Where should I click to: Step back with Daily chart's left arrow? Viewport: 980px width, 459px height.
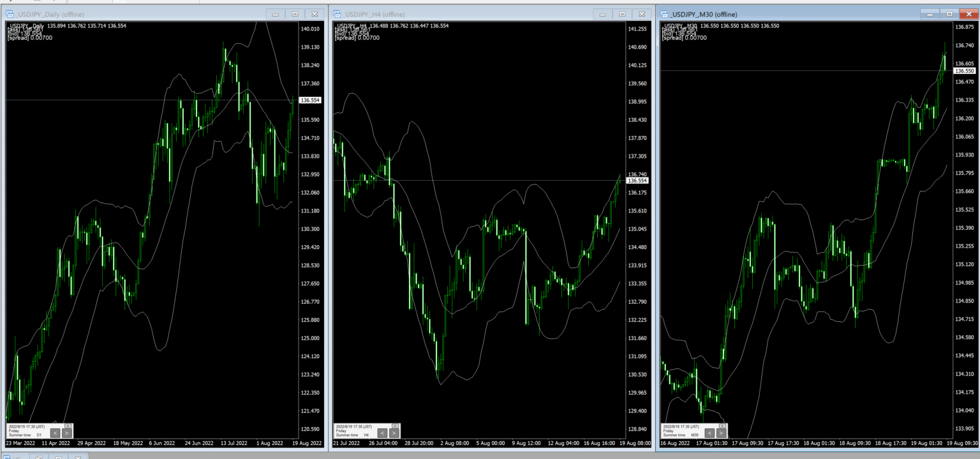tap(55, 433)
